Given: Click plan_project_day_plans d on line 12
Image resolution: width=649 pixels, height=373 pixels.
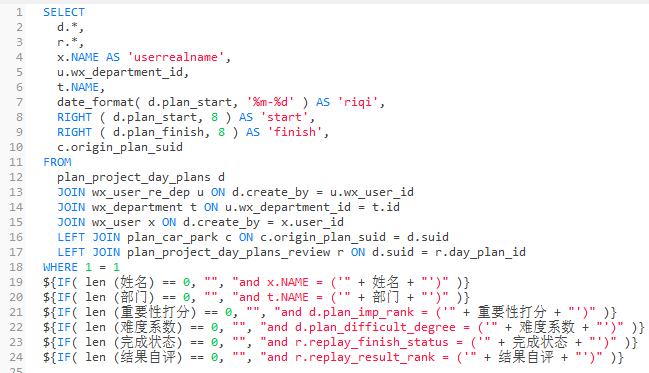Looking at the screenshot, I should 141,177.
